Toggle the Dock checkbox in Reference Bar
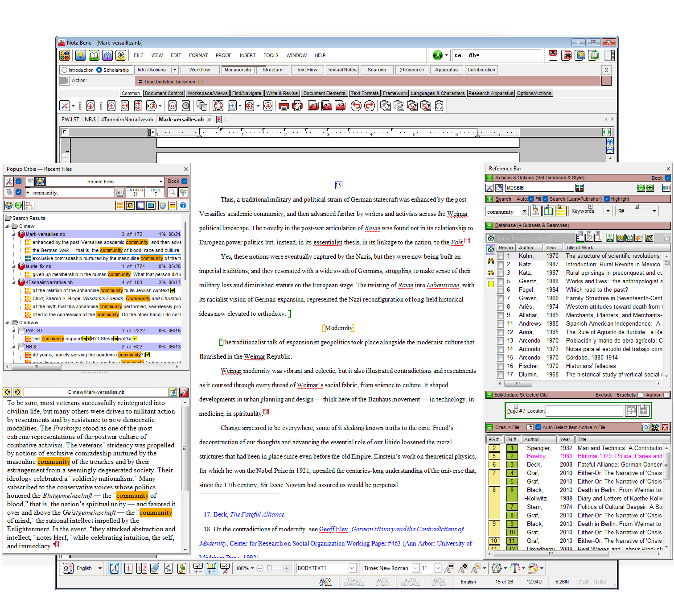The width and height of the screenshot is (674, 616). [x=668, y=178]
